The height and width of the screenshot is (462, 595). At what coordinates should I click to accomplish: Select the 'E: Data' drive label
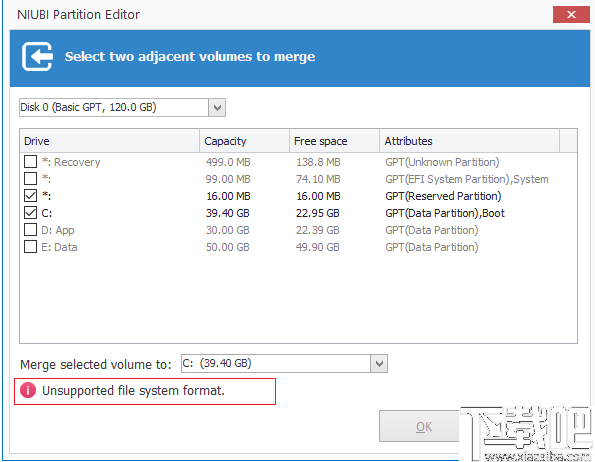coord(59,247)
